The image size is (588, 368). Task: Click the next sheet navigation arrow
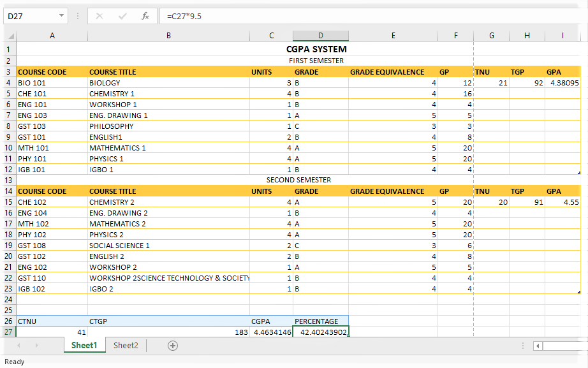36,345
